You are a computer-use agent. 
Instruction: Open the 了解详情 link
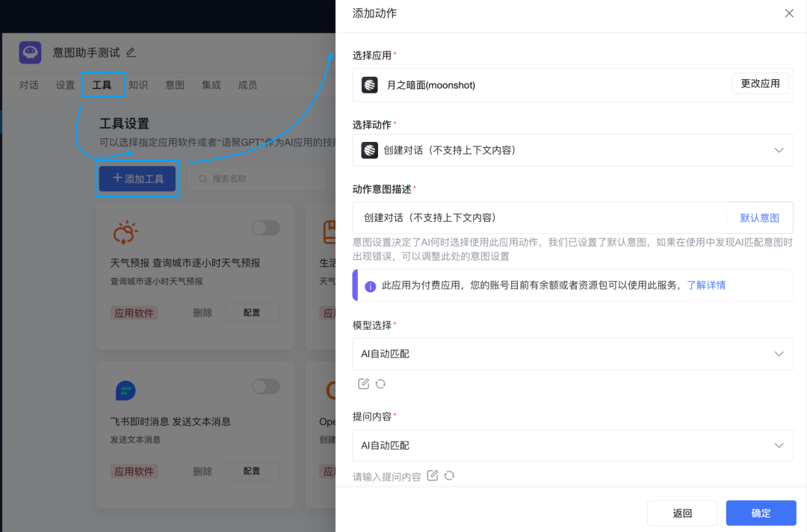click(706, 285)
